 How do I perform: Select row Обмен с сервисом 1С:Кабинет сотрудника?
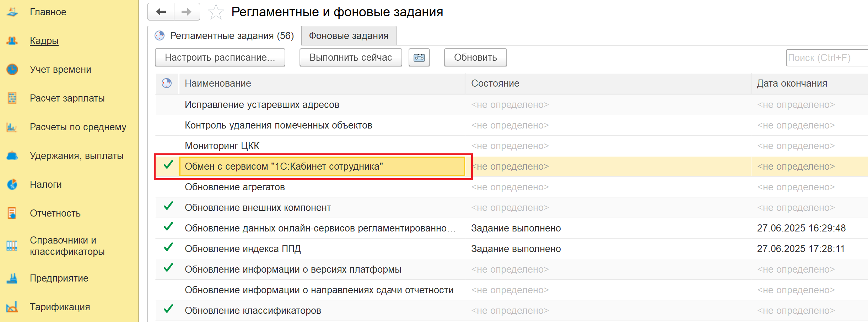512,167
